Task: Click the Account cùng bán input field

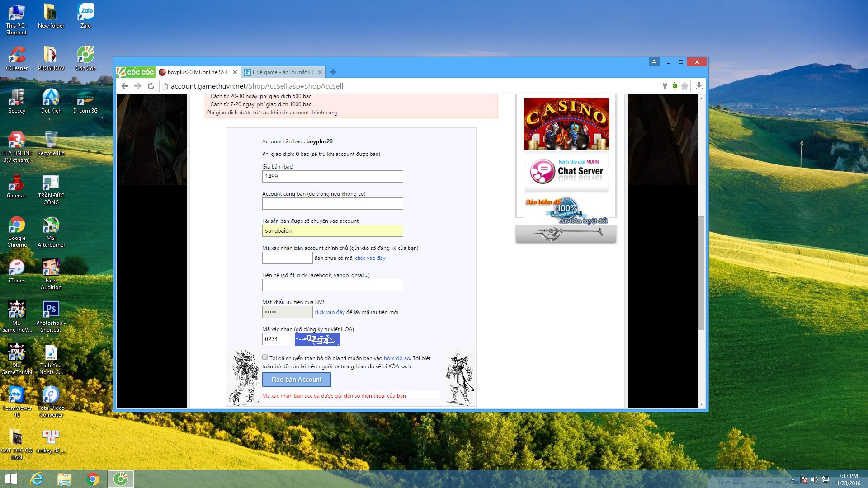Action: coord(332,203)
